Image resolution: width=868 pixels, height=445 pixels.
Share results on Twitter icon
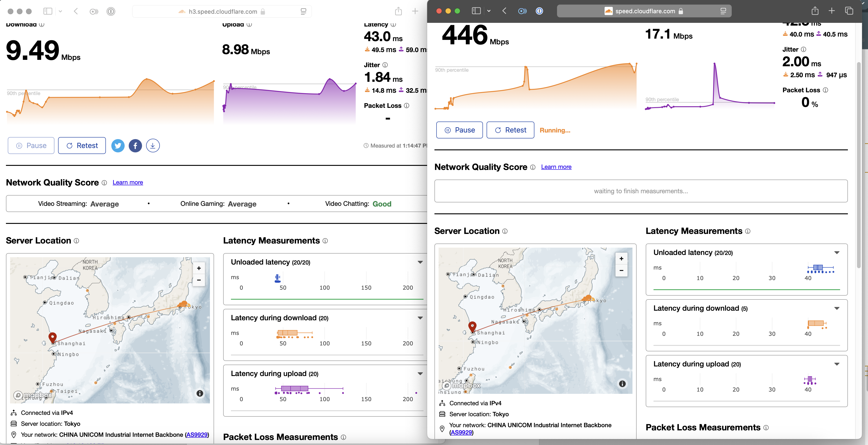point(118,146)
